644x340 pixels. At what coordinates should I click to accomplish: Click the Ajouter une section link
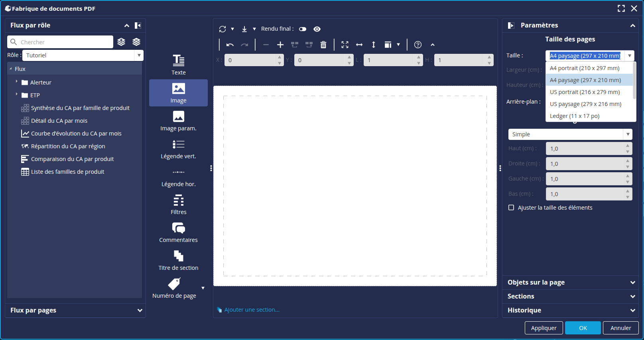252,310
